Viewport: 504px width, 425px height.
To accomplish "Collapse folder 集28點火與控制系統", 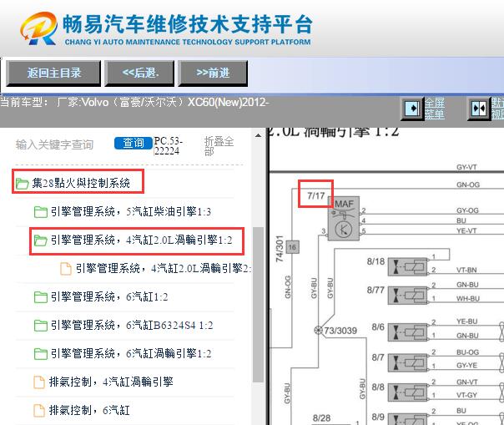I will tap(81, 183).
